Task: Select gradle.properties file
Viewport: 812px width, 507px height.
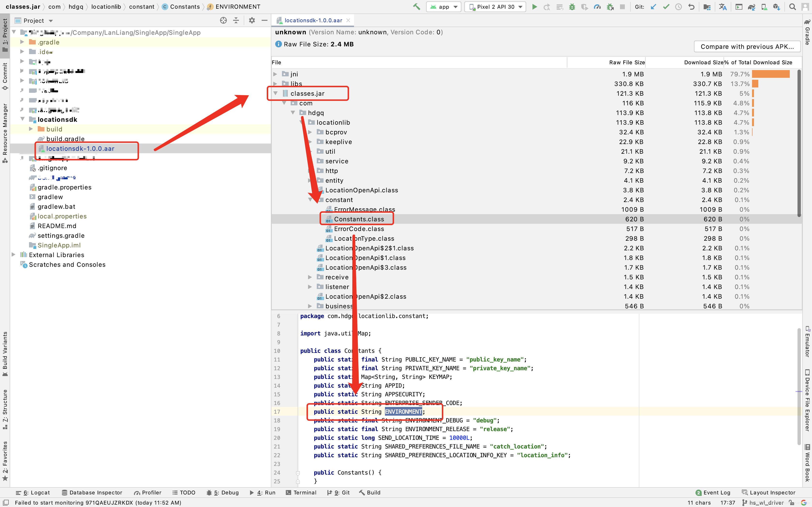Action: point(64,187)
